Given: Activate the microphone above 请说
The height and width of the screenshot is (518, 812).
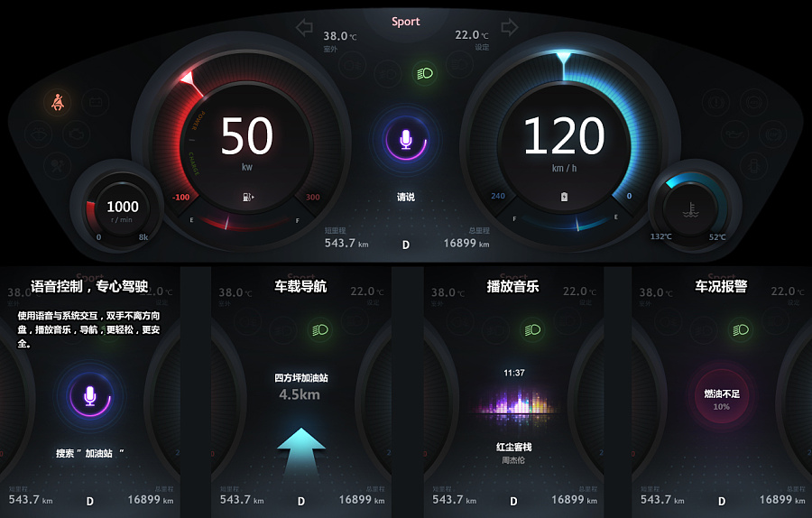Looking at the screenshot, I should [406, 140].
